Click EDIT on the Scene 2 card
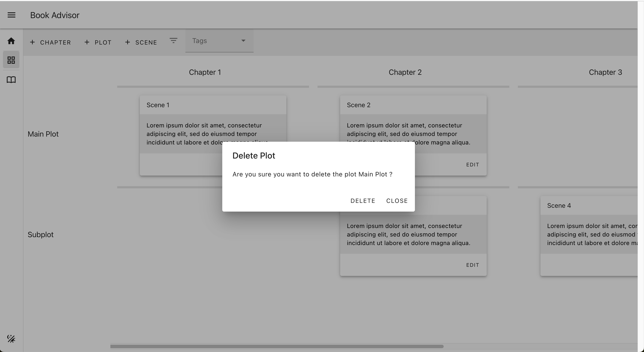 472,164
